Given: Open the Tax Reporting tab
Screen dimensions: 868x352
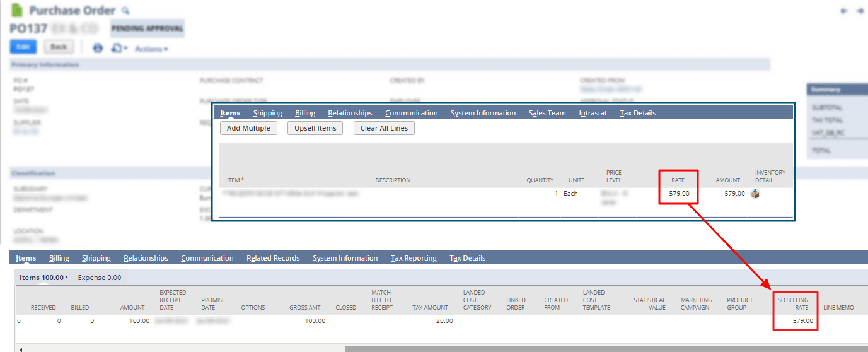Looking at the screenshot, I should pyautogui.click(x=414, y=258).
